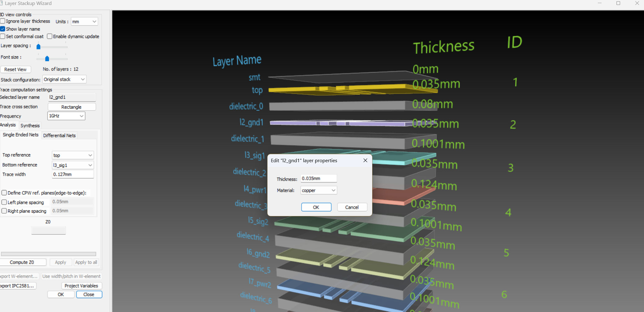644x312 pixels.
Task: Open Stack configuration dropdown
Action: click(64, 79)
